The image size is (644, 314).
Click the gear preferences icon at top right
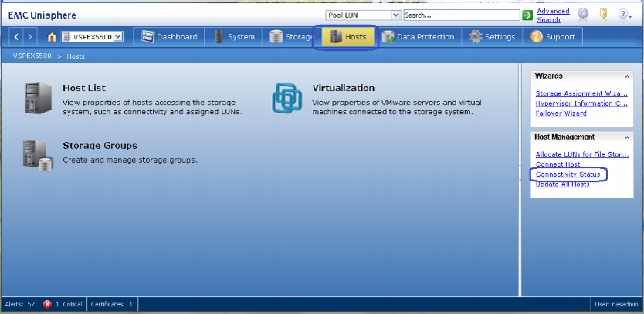[x=583, y=15]
